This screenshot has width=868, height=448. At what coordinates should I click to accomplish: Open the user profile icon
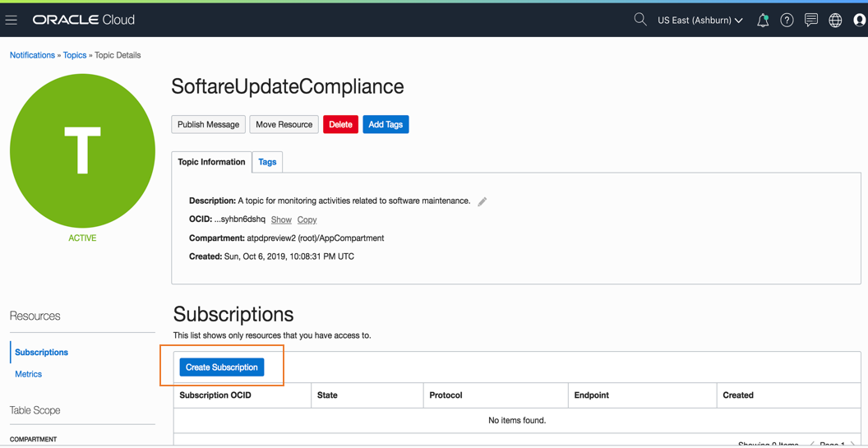coord(859,21)
